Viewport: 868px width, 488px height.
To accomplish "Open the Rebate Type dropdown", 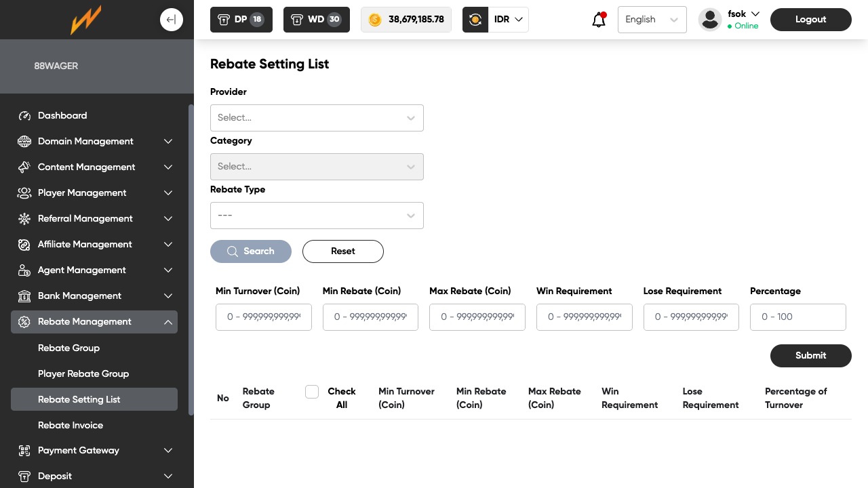I will click(317, 216).
